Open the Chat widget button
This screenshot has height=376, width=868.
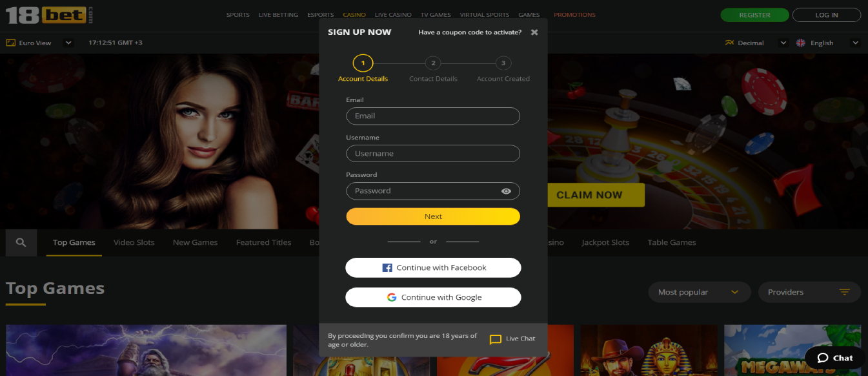point(836,358)
